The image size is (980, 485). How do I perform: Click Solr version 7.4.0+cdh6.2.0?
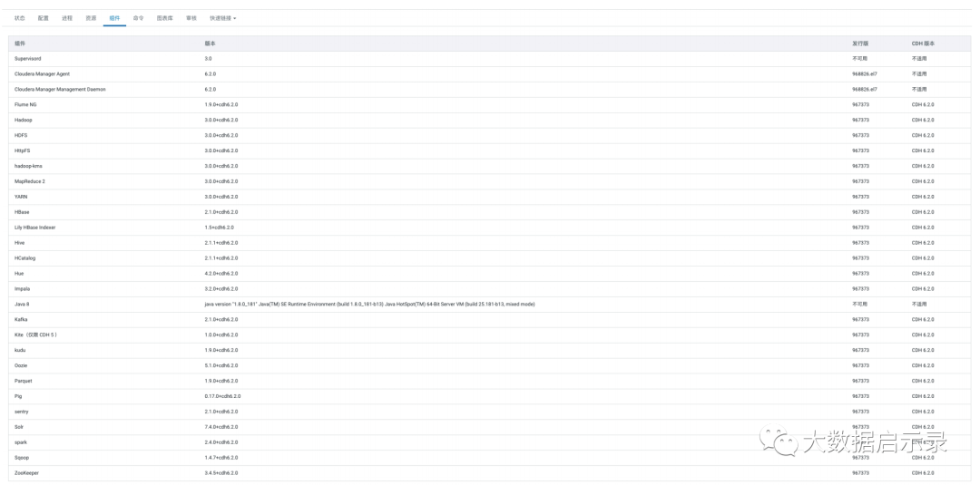(x=220, y=427)
